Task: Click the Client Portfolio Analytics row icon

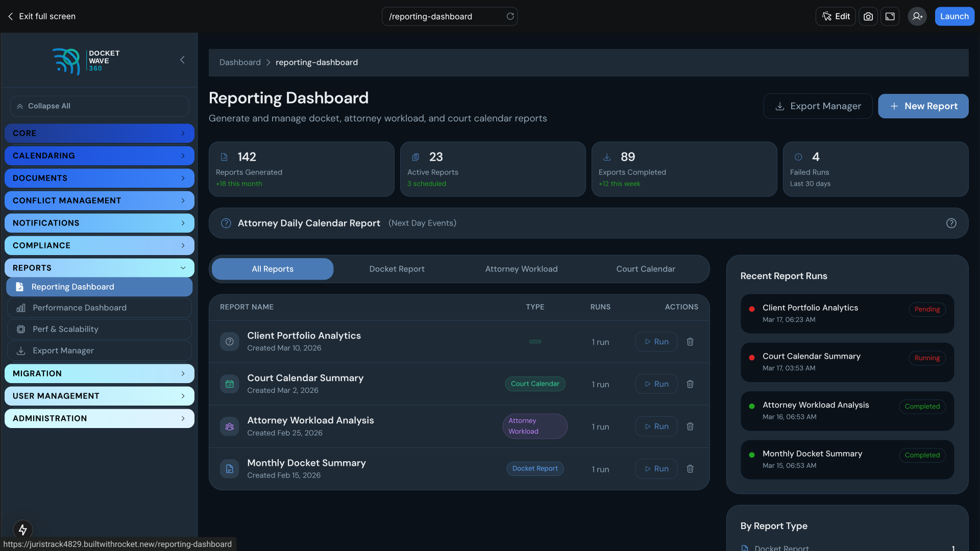Action: pos(229,342)
